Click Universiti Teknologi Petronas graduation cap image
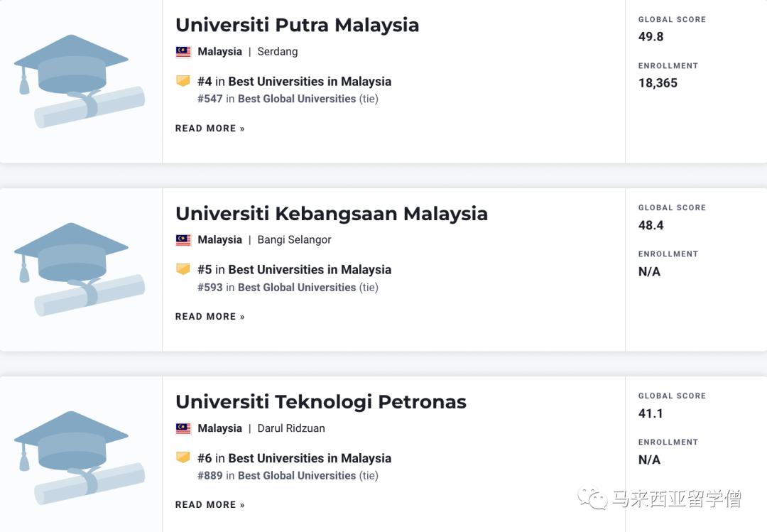767x532 pixels. (80, 458)
